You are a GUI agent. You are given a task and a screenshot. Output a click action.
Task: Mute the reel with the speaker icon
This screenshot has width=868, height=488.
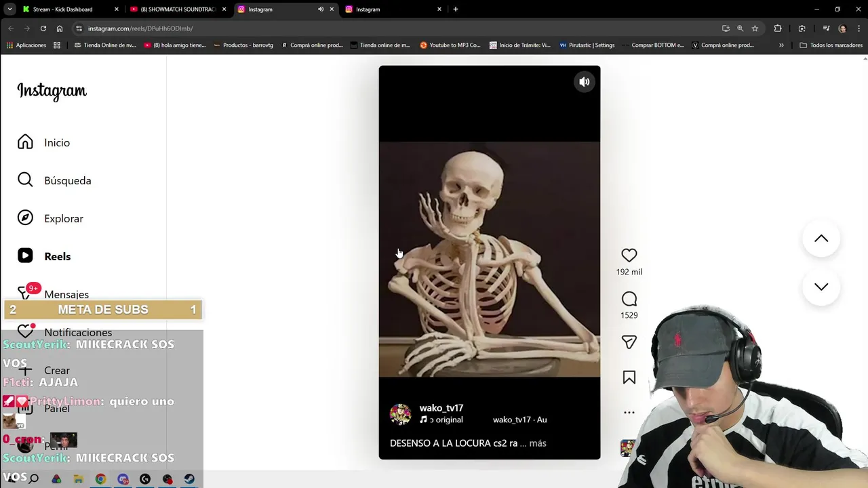pos(584,82)
